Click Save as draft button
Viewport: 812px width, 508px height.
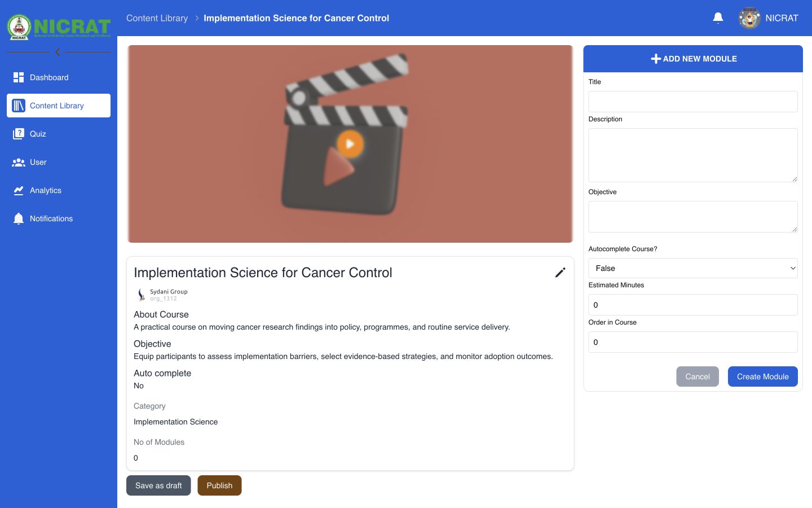click(x=158, y=485)
